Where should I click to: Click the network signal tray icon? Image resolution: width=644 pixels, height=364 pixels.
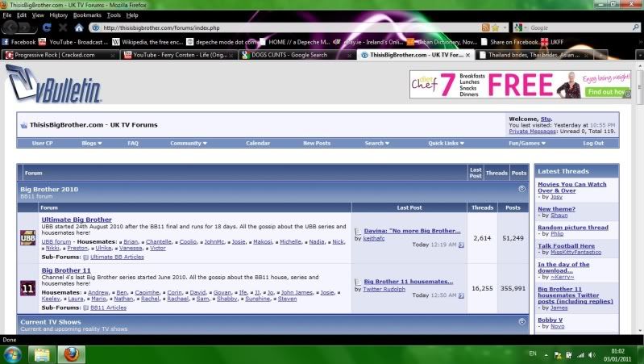(x=580, y=355)
